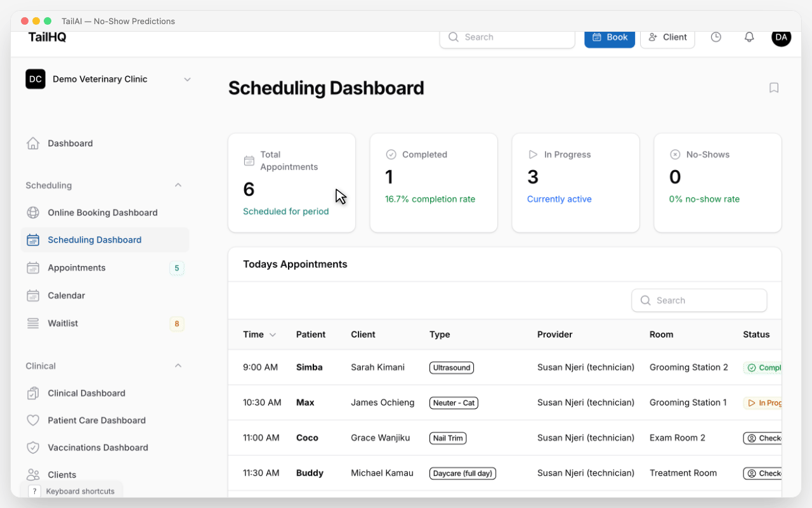Click the notification bell icon
812x508 pixels.
(749, 37)
